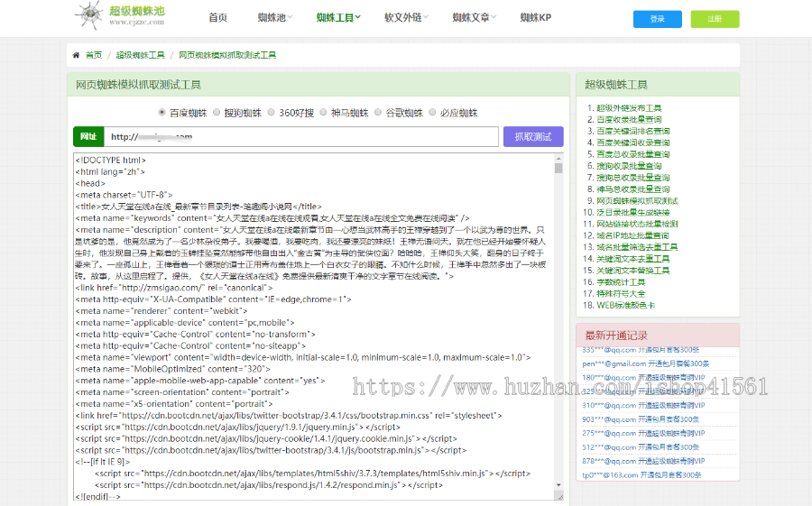Open the 蜘蛛工具 dropdown menu
This screenshot has width=812, height=506.
pyautogui.click(x=338, y=18)
